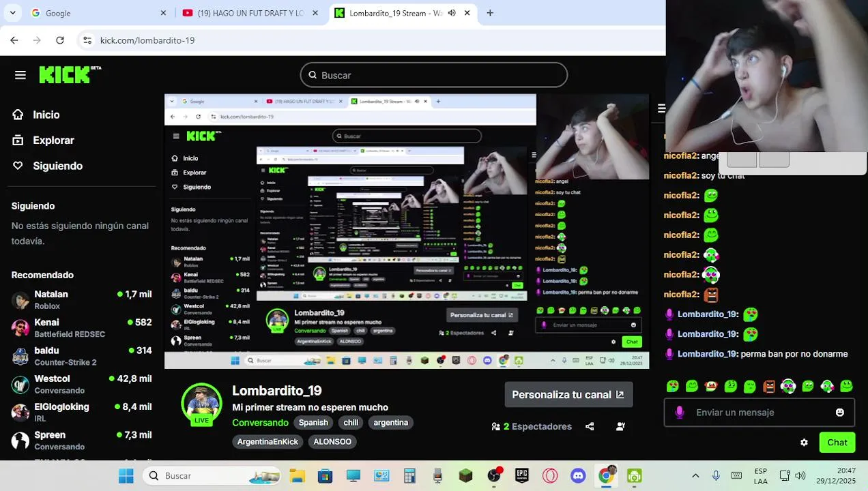Click the embedded live stream video player
The width and height of the screenshot is (868, 491).
pos(407,231)
